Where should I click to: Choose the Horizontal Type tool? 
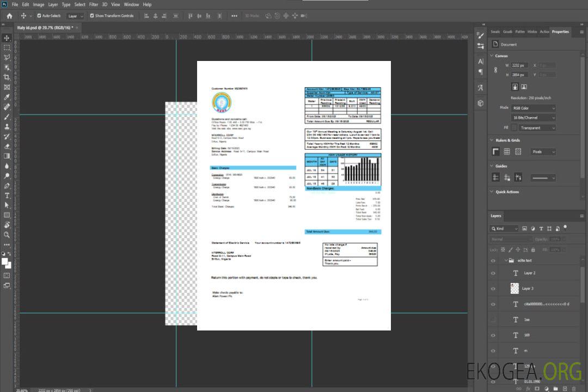(x=7, y=195)
